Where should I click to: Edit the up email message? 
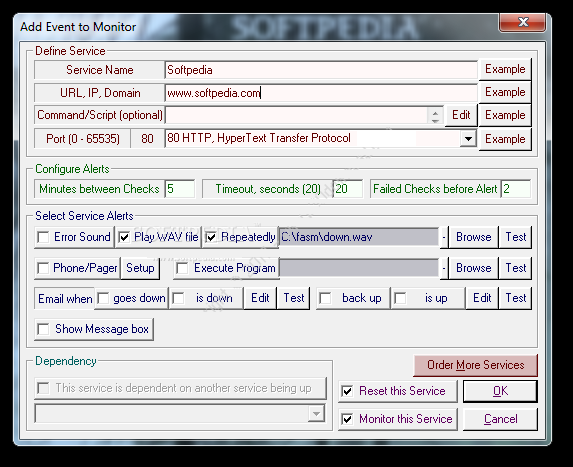point(482,298)
